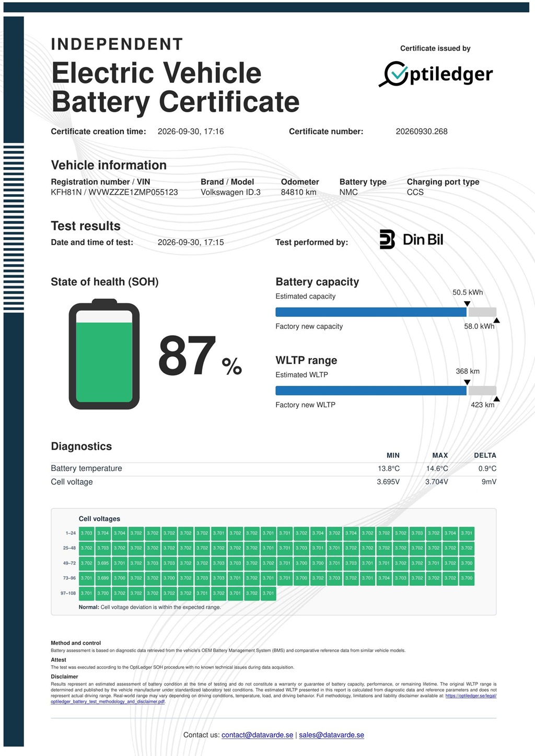The width and height of the screenshot is (535, 756).
Task: Click the Diagnostics section heading
Action: tap(82, 446)
